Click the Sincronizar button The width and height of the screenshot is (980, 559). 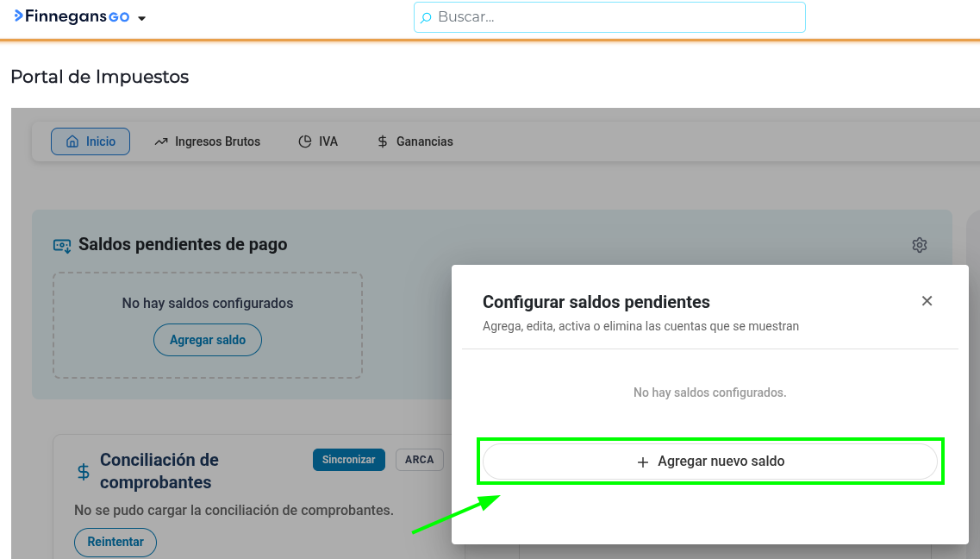[x=349, y=460]
